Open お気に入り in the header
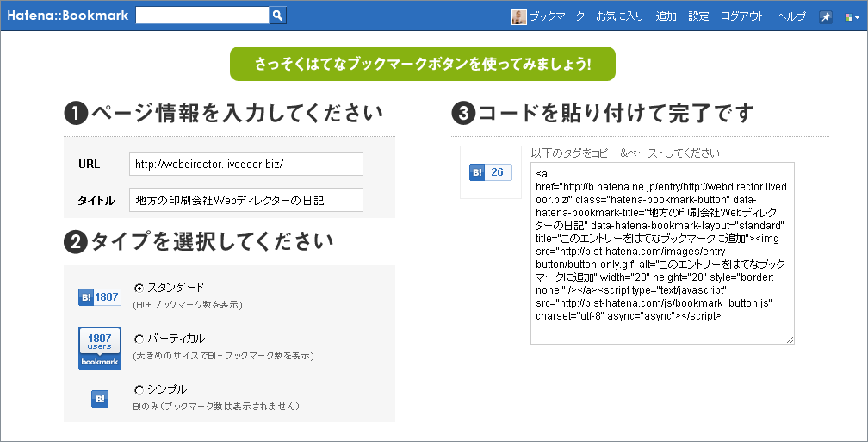 (619, 16)
